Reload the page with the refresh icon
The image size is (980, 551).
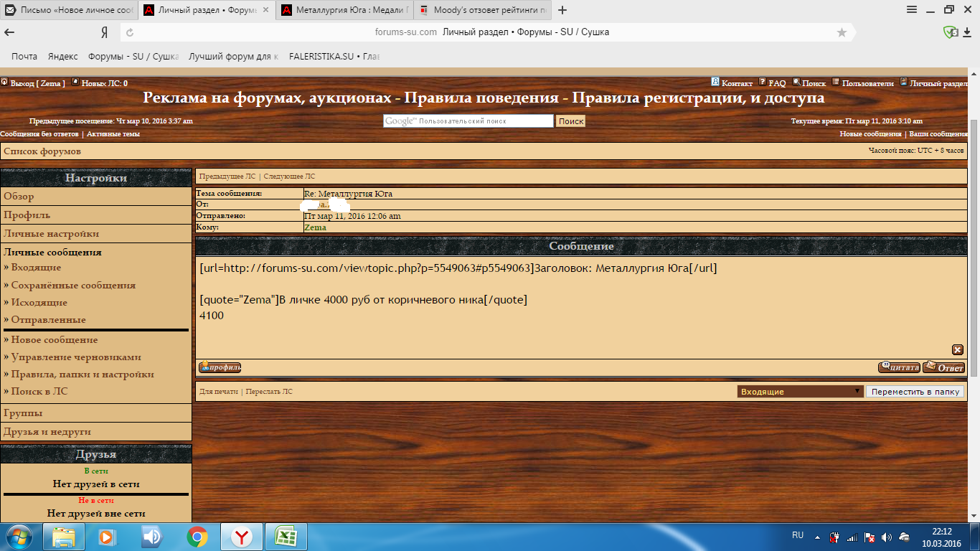pyautogui.click(x=130, y=32)
